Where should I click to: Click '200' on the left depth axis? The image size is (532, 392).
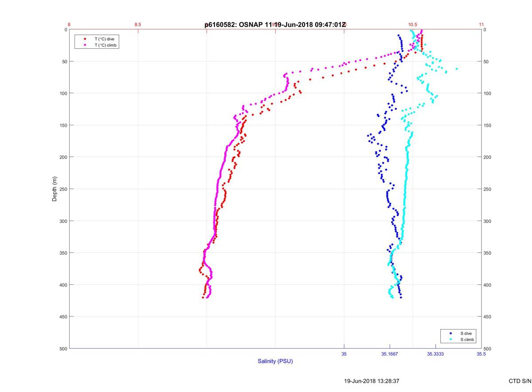(63, 157)
